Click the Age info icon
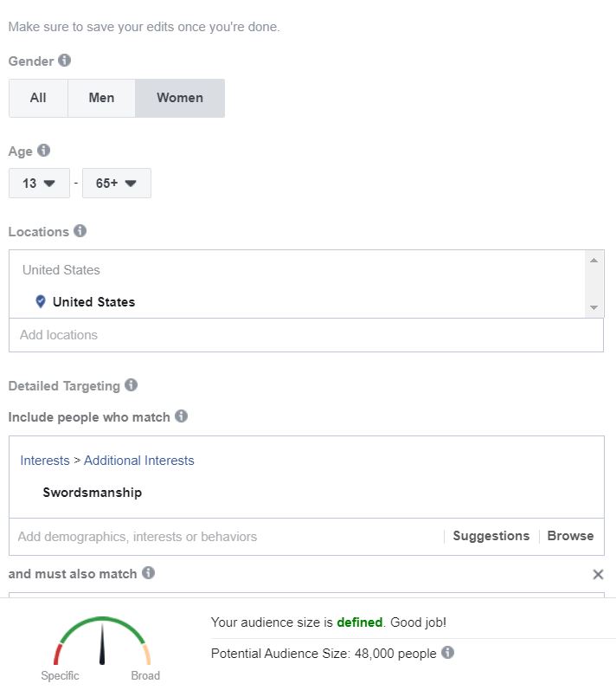 pyautogui.click(x=44, y=151)
